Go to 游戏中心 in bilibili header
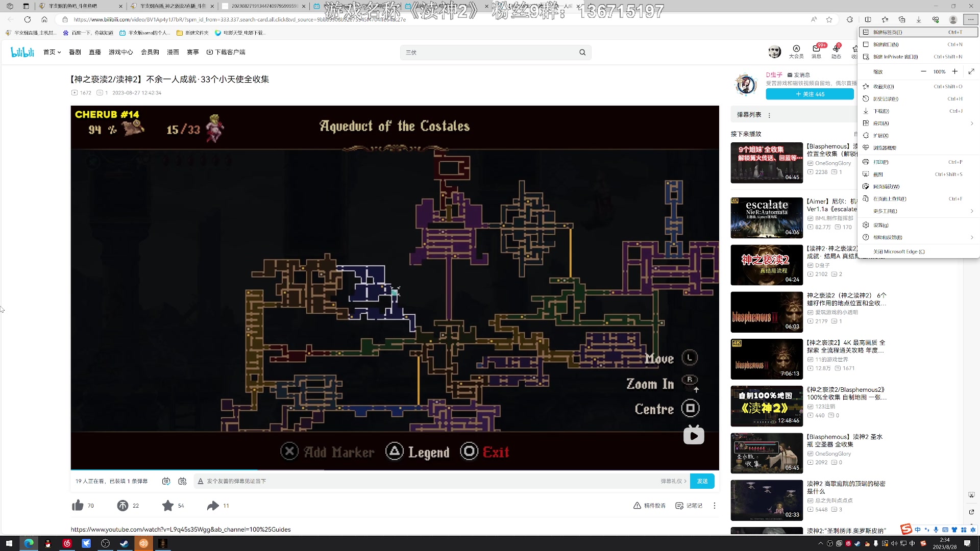The image size is (980, 551). (x=120, y=52)
